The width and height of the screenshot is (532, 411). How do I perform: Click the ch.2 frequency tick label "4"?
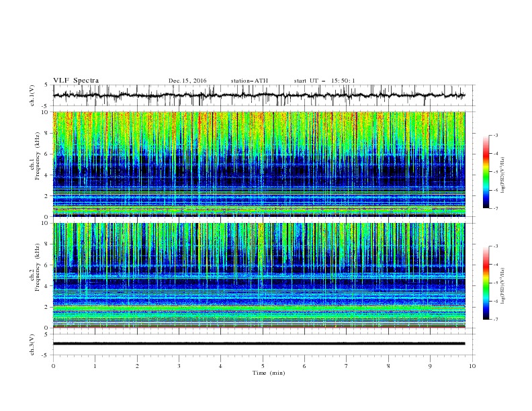coord(47,286)
